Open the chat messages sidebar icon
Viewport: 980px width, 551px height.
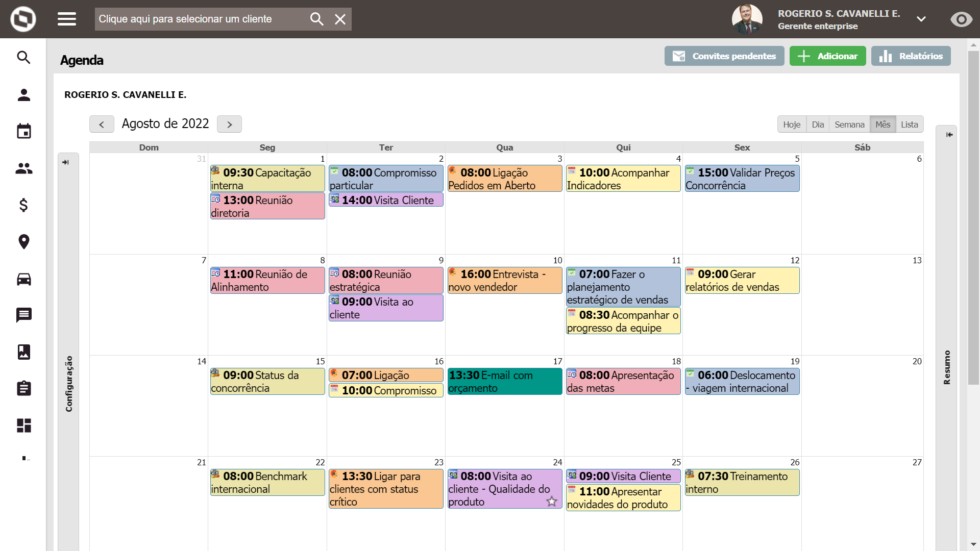[x=24, y=315]
